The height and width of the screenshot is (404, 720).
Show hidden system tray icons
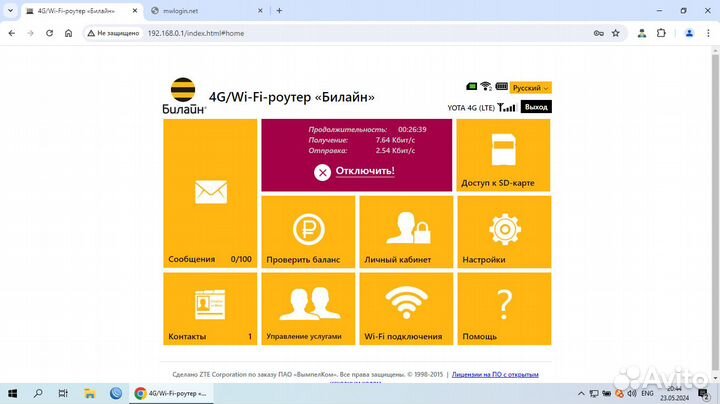(581, 393)
